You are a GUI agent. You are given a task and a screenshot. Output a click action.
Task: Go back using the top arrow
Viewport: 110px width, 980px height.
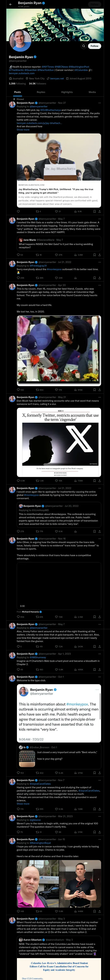11,4
